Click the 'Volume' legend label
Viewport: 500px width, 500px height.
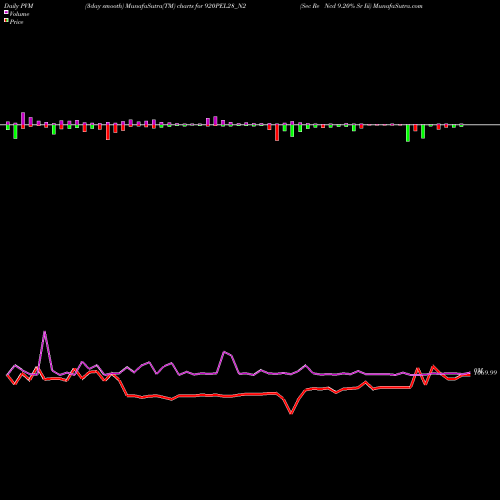[19, 14]
